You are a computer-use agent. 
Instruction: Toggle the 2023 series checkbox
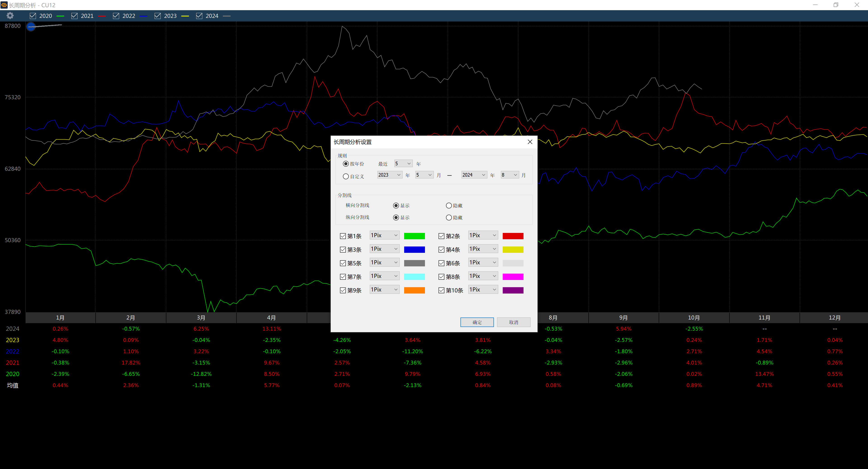tap(158, 16)
